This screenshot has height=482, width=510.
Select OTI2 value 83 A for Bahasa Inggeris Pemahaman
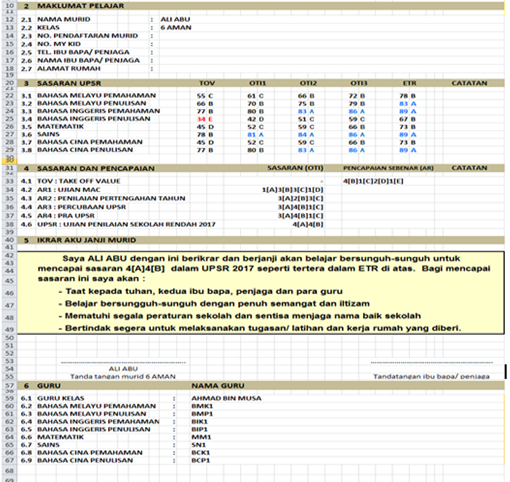pos(306,111)
